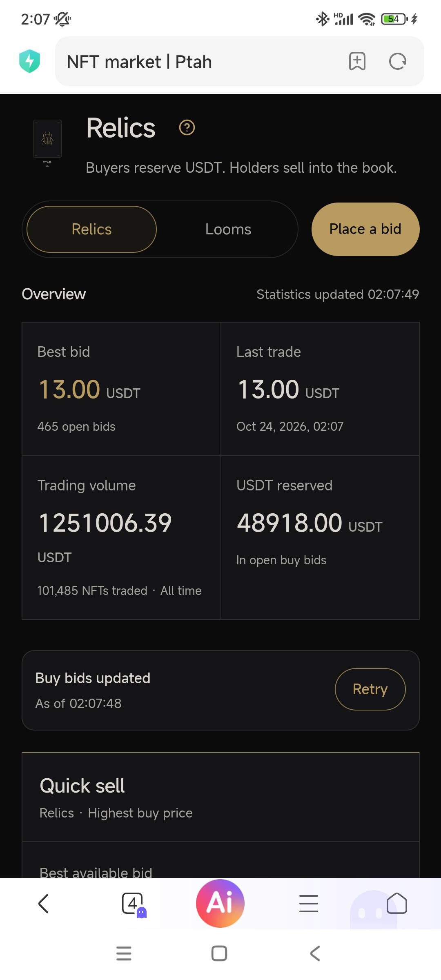Switch to the Looms tab
Screen dimensions: 441x980
point(228,229)
